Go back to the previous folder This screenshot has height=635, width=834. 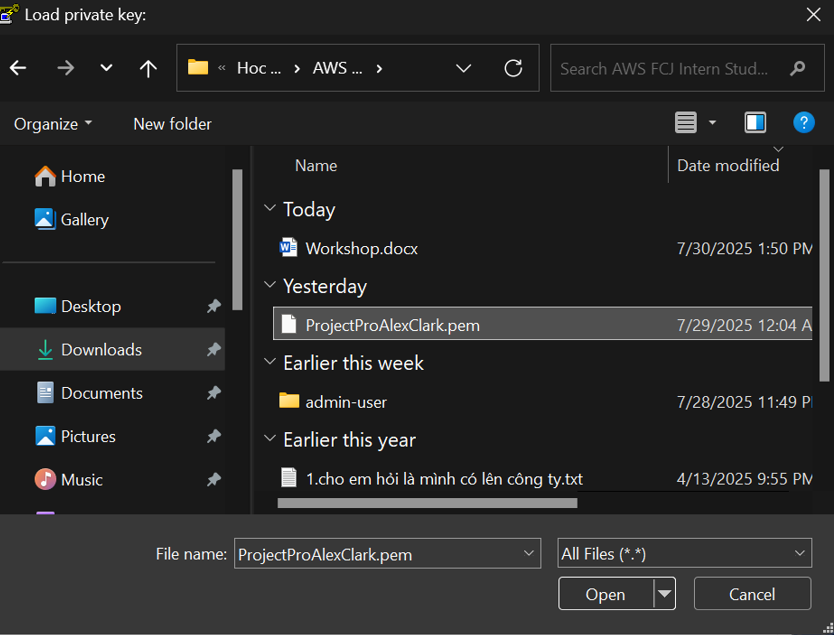(x=19, y=68)
